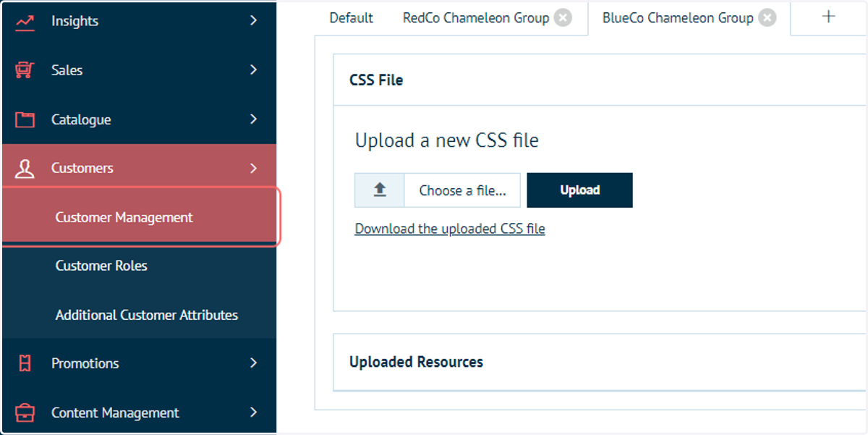Click the Sales shopping cart icon
868x435 pixels.
(x=25, y=70)
